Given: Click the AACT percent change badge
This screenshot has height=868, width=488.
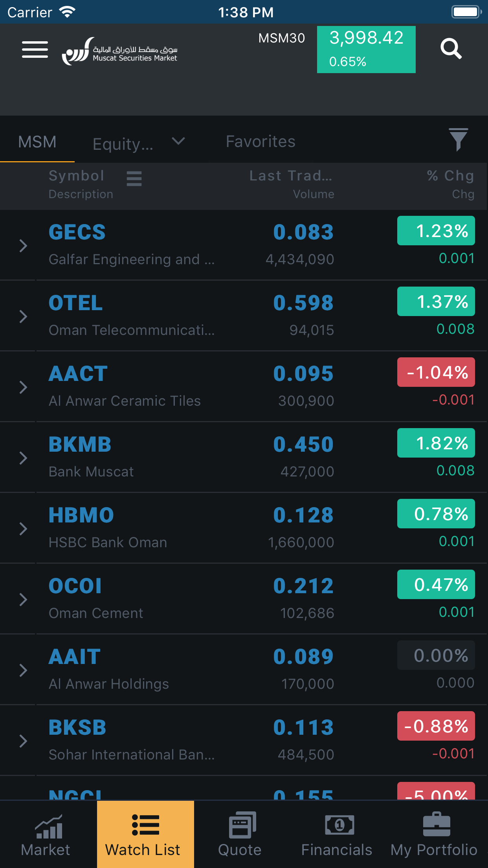Looking at the screenshot, I should [436, 371].
